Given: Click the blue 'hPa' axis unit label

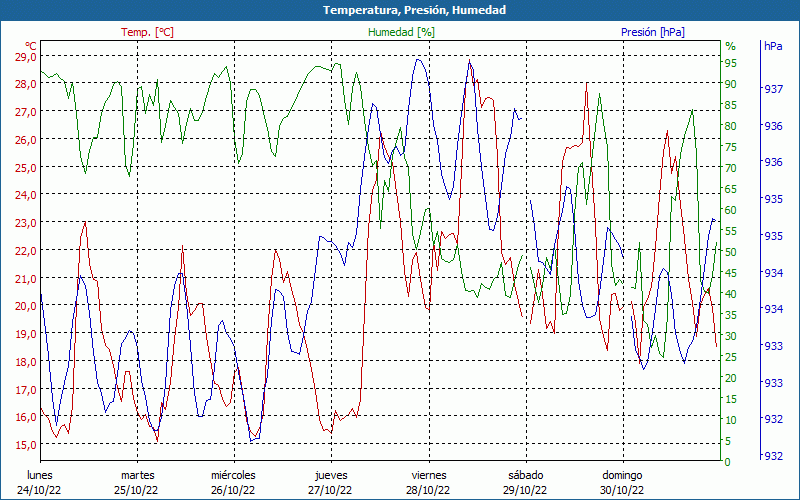Looking at the screenshot, I should tap(773, 46).
